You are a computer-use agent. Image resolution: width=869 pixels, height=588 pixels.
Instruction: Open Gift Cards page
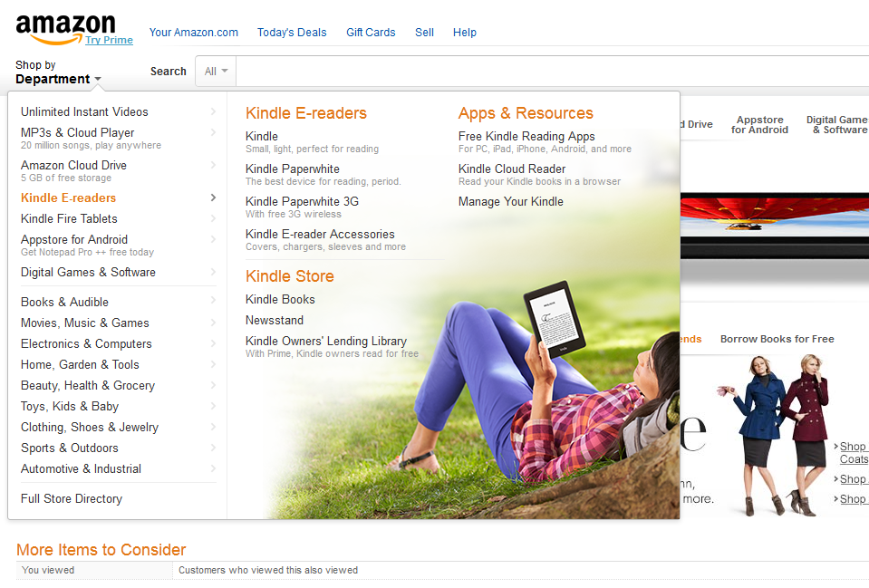pos(371,33)
